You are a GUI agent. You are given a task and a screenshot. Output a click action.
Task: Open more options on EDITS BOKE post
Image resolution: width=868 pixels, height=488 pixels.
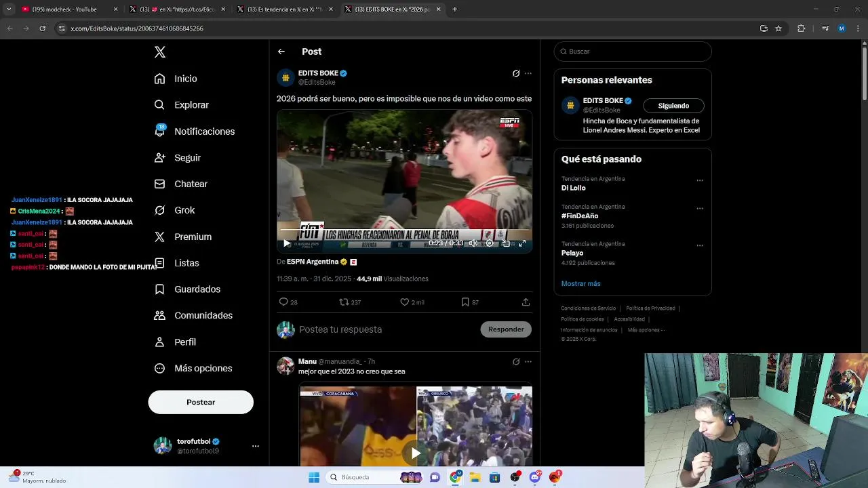coord(528,73)
